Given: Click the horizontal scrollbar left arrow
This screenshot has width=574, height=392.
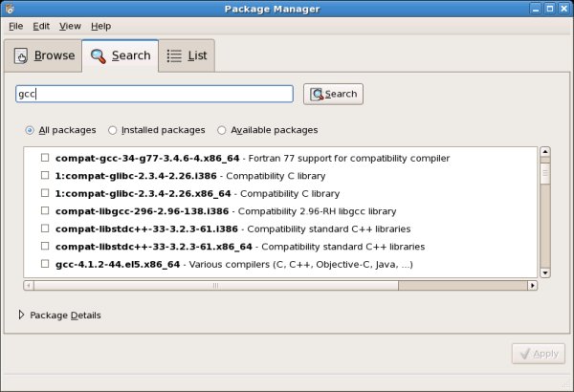Looking at the screenshot, I should tap(29, 286).
